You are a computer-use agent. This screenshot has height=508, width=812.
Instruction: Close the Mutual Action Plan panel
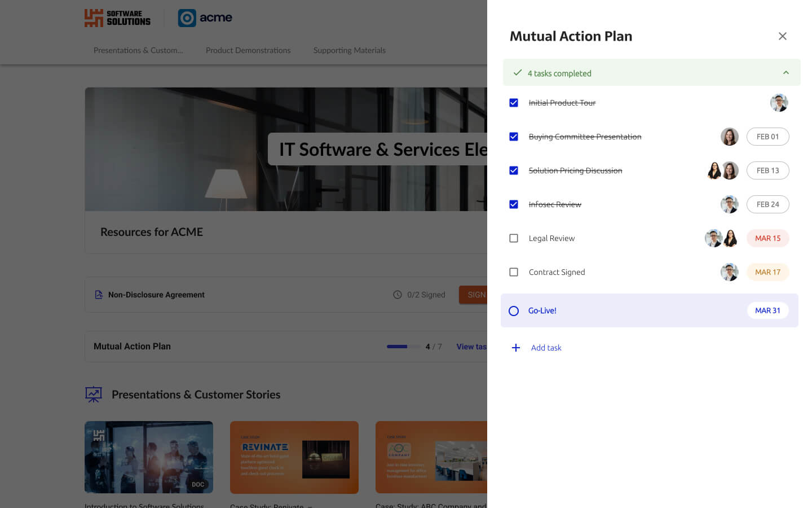coord(782,36)
